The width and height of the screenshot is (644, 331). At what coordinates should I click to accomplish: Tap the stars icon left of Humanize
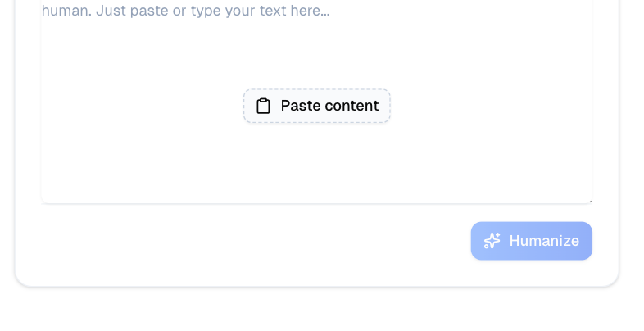[492, 241]
